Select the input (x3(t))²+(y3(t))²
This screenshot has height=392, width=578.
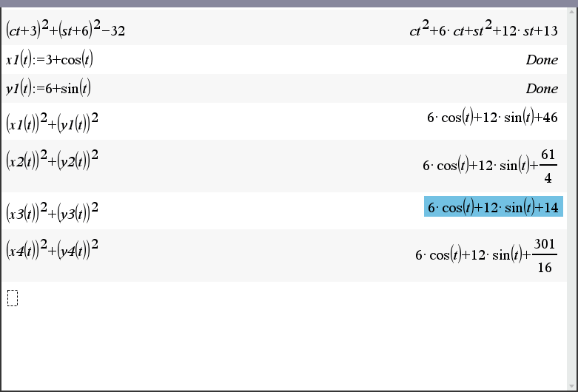[52, 212]
